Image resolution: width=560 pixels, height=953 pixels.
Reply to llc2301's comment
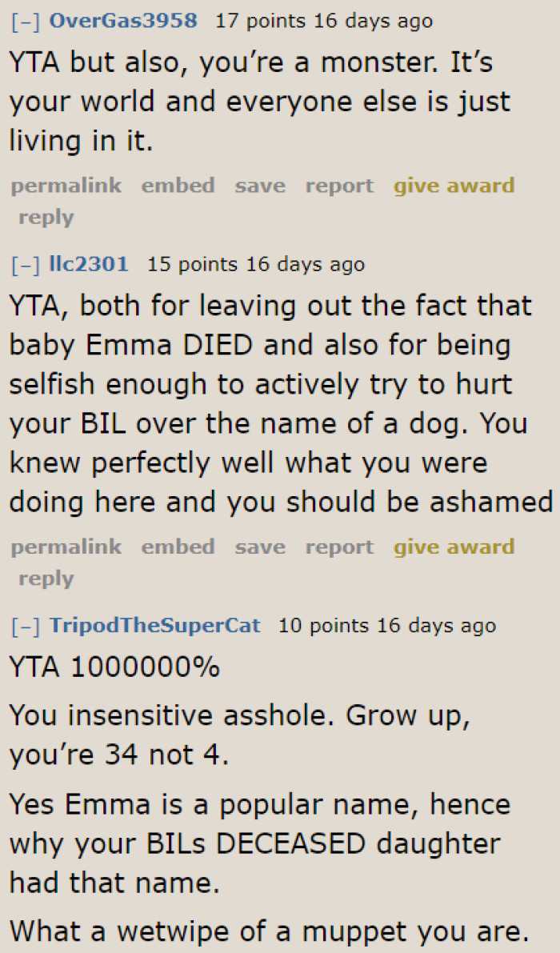(x=46, y=579)
